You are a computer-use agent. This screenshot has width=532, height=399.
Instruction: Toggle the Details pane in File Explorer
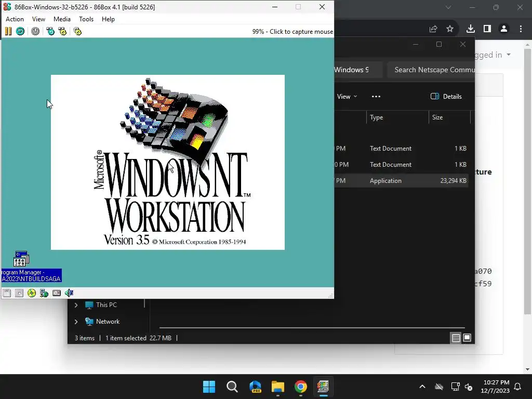[446, 96]
